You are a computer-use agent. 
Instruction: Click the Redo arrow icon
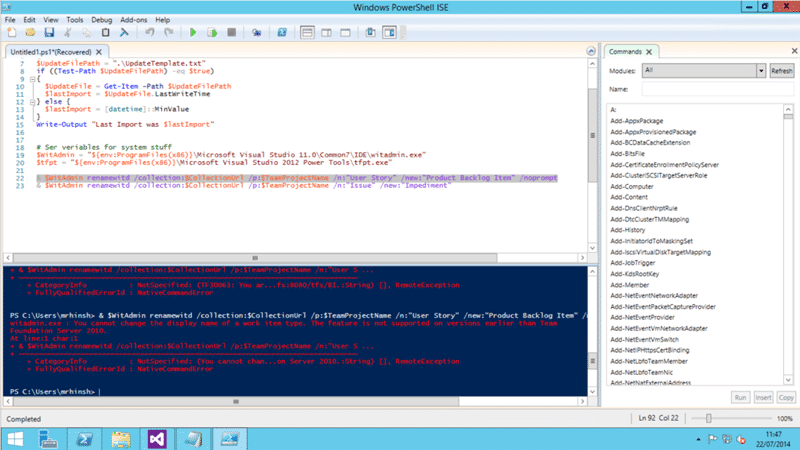(168, 33)
